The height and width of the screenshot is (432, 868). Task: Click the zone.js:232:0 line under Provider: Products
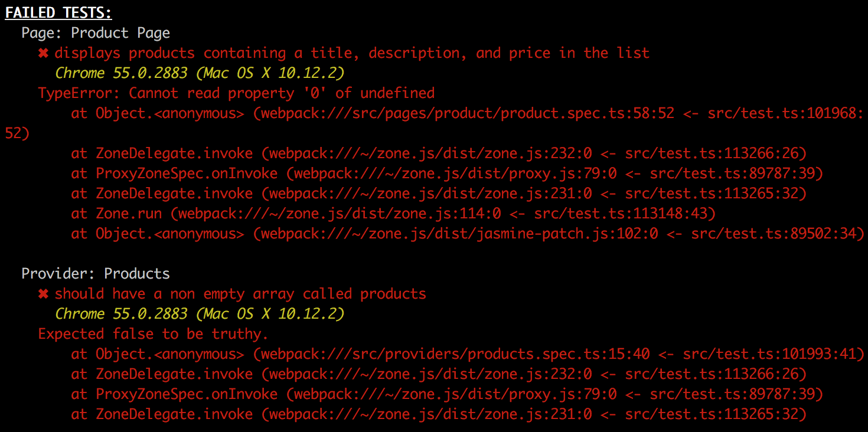pyautogui.click(x=439, y=374)
